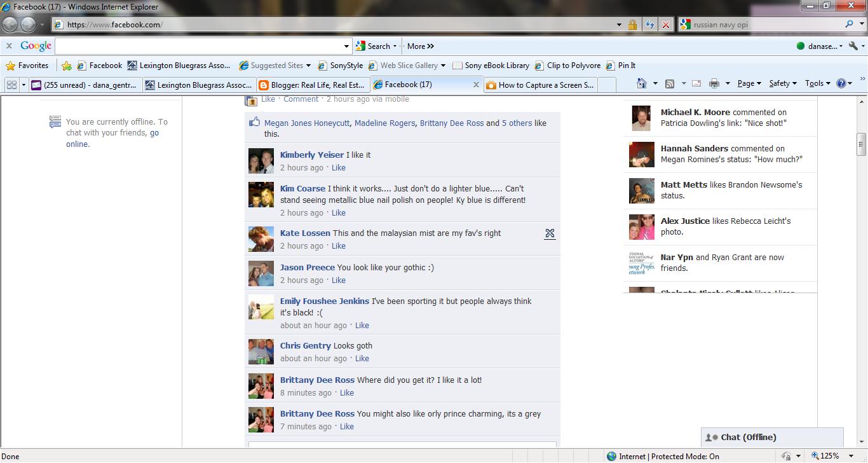Close the Facebook (17) tab
Viewport: 868px width, 463px height.
point(476,84)
